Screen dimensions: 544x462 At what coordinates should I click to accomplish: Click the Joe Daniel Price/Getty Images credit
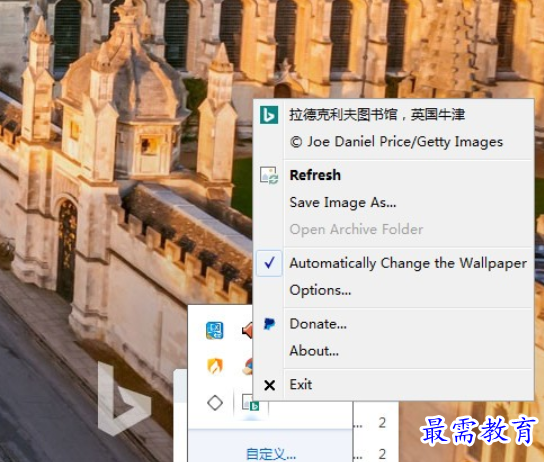[397, 142]
